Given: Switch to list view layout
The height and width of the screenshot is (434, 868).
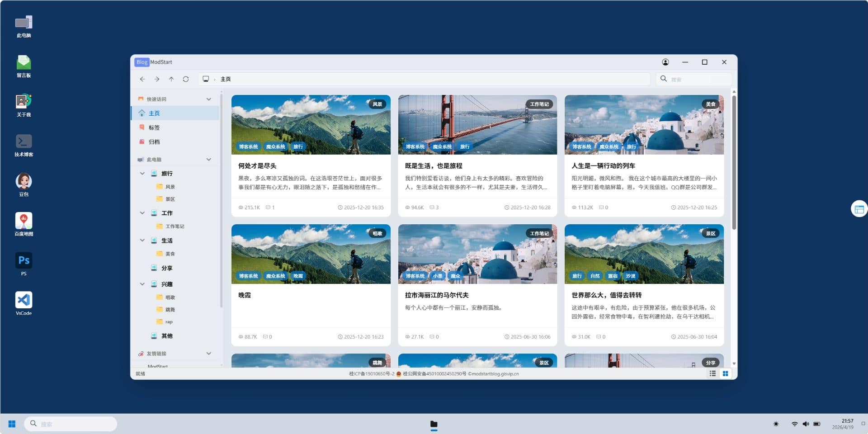Looking at the screenshot, I should pyautogui.click(x=712, y=373).
